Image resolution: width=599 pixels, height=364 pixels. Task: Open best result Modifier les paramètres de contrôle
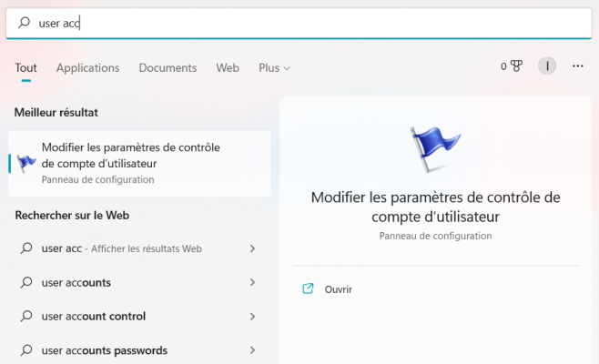140,164
